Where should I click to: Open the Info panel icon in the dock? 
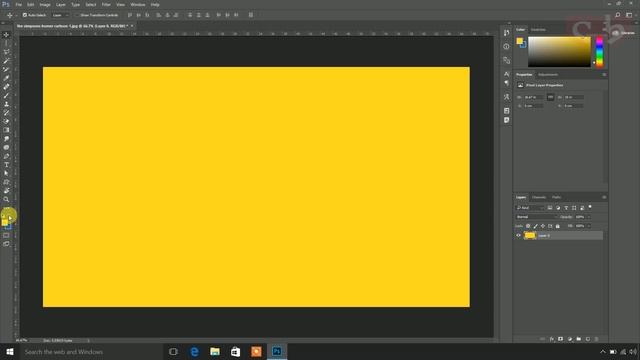point(507,47)
